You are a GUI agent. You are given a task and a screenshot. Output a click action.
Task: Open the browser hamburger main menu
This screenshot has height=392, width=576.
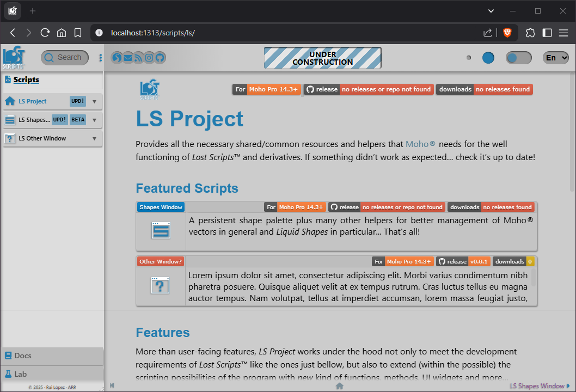click(x=563, y=33)
